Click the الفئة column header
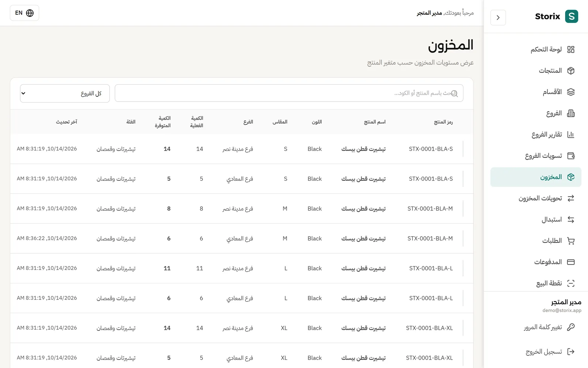The image size is (588, 368). [x=131, y=122]
